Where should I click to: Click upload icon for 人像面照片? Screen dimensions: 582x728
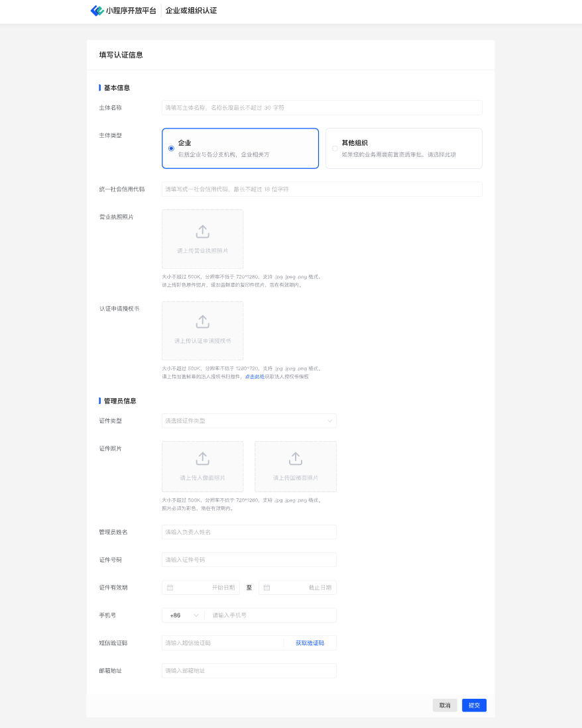(202, 458)
